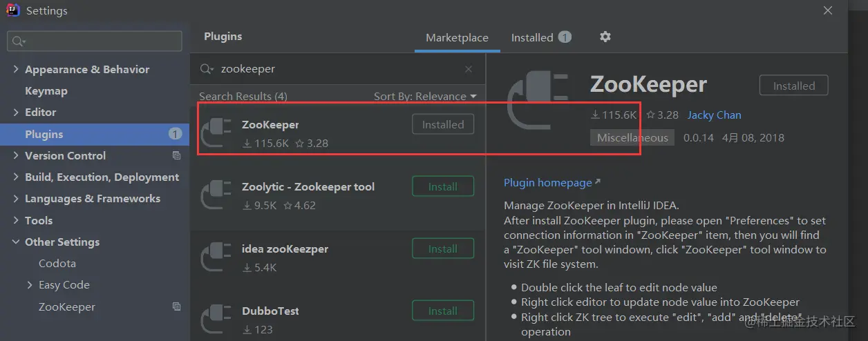Click the settings search magnifier icon
The height and width of the screenshot is (341, 868).
(x=19, y=41)
